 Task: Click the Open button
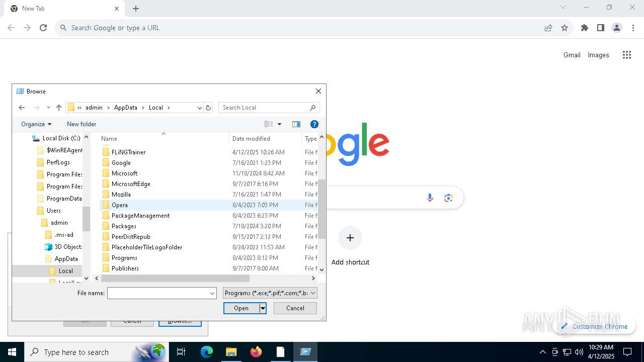click(x=241, y=308)
